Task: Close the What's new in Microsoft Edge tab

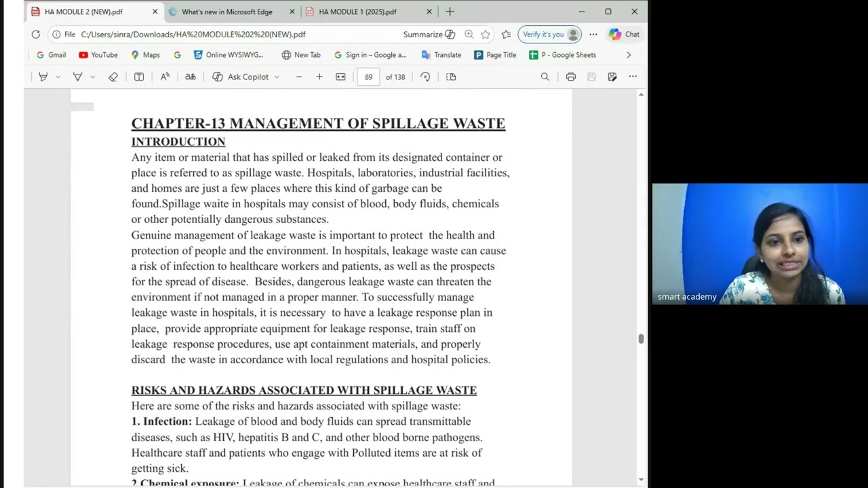Action: [x=292, y=12]
